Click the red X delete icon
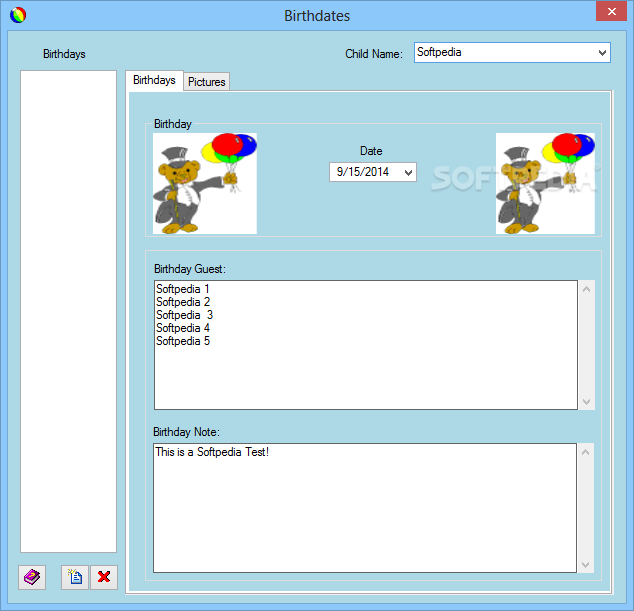The height and width of the screenshot is (611, 634). click(x=104, y=577)
